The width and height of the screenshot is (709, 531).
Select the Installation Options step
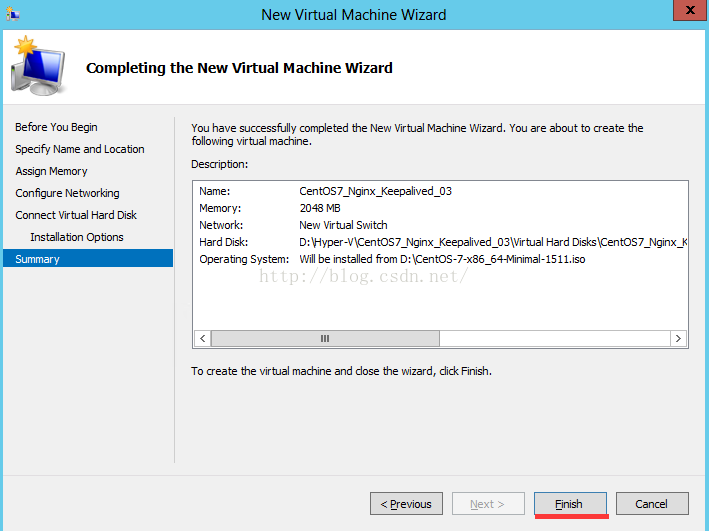point(77,237)
